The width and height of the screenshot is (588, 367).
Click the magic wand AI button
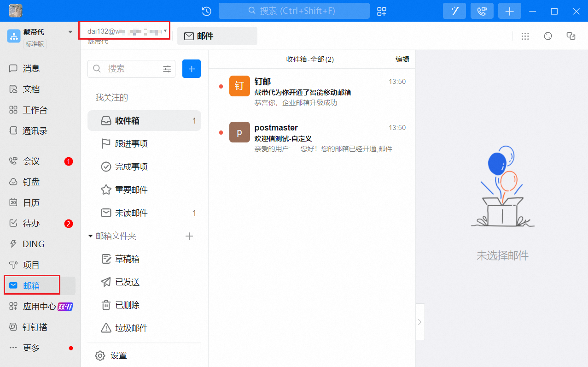tap(454, 11)
